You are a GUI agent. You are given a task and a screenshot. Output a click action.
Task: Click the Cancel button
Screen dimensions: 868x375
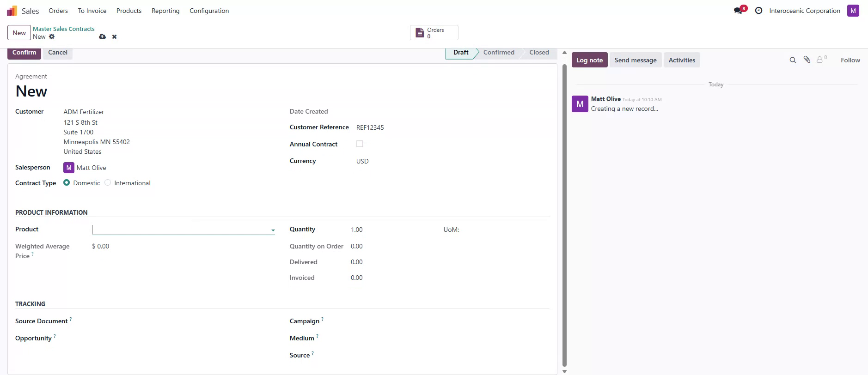pos(58,53)
